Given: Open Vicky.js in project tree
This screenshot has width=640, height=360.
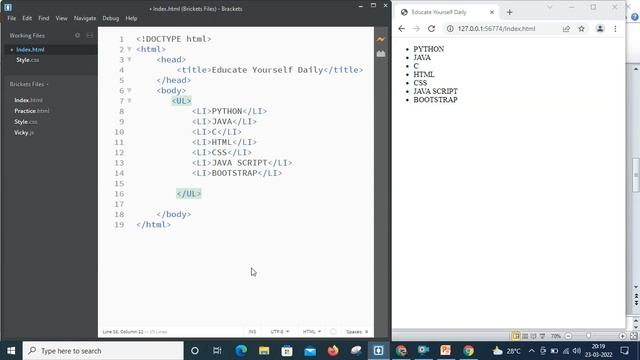Looking at the screenshot, I should click(x=24, y=133).
